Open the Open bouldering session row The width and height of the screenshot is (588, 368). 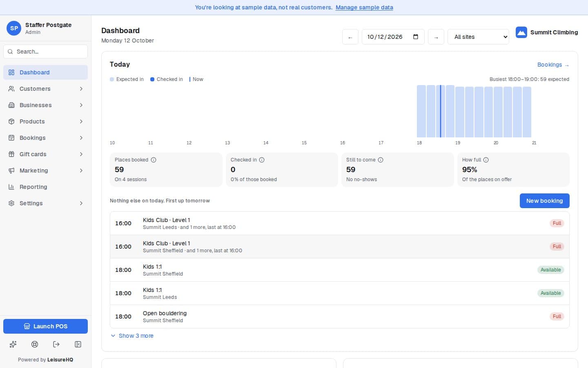pyautogui.click(x=339, y=316)
